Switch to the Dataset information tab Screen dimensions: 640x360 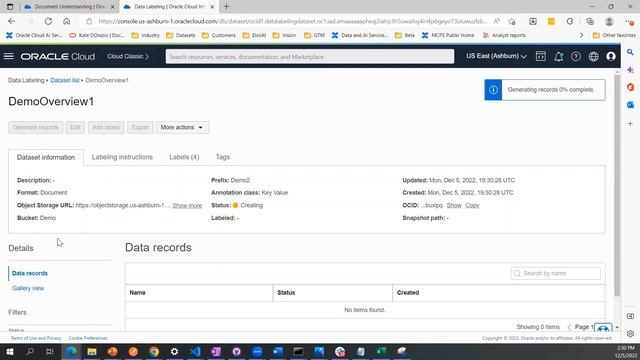[46, 157]
